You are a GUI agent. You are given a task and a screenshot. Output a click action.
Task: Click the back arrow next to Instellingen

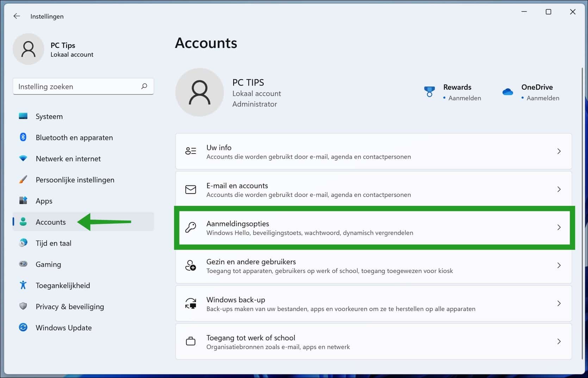[x=17, y=16]
